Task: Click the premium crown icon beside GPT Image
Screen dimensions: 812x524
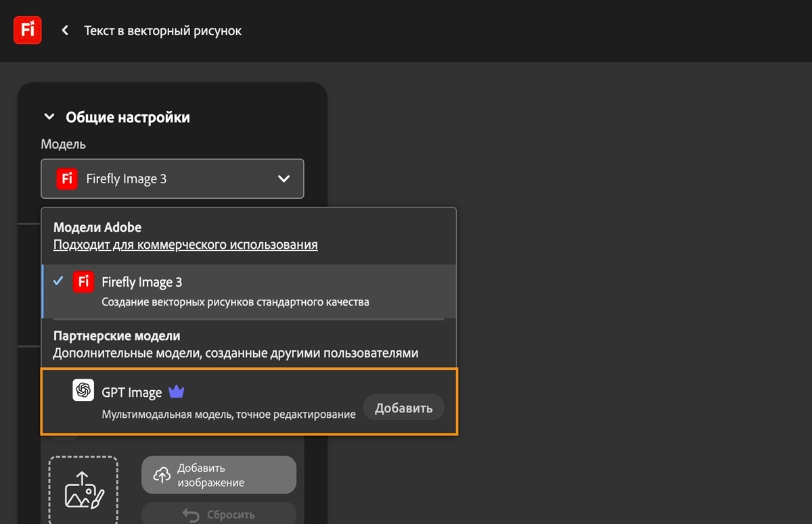Action: (177, 391)
